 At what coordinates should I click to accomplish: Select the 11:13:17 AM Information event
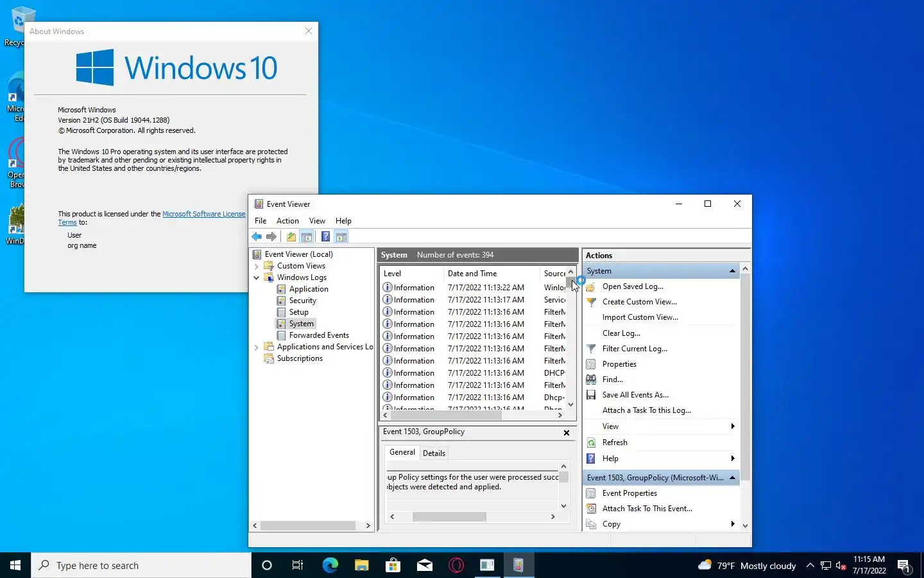point(474,300)
